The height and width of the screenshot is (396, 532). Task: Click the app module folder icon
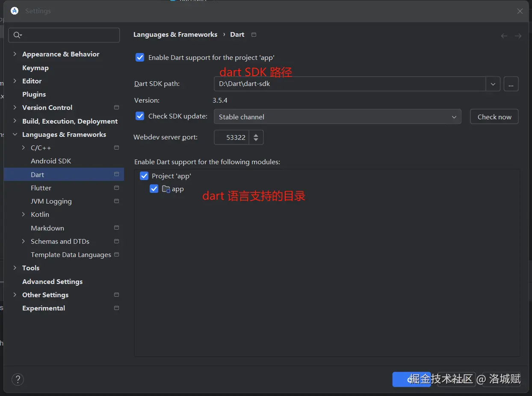coord(166,189)
